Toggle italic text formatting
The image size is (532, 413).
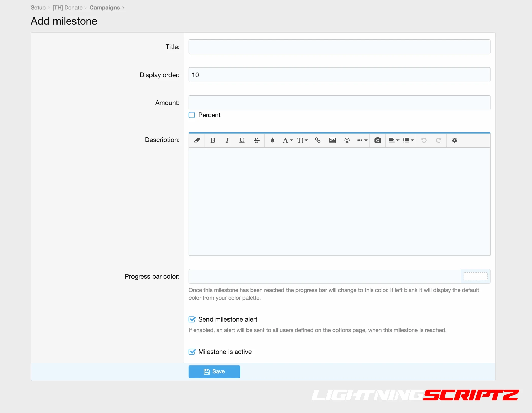coord(227,140)
